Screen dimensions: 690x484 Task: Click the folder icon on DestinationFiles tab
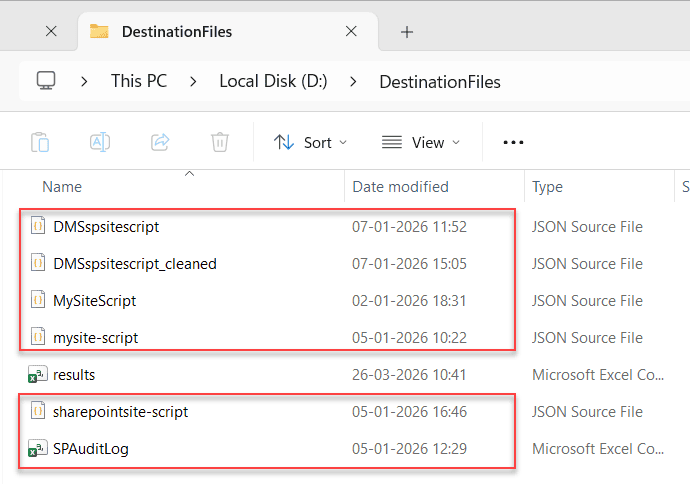99,32
